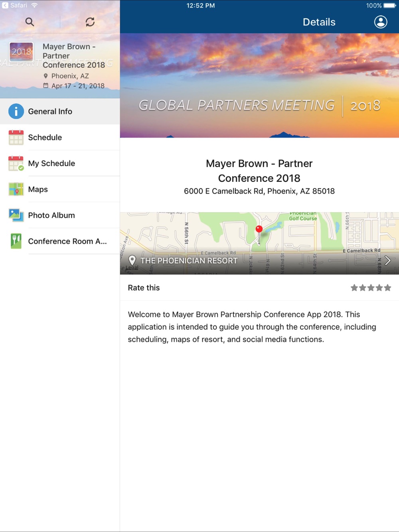Open the Maps menu item

click(60, 189)
